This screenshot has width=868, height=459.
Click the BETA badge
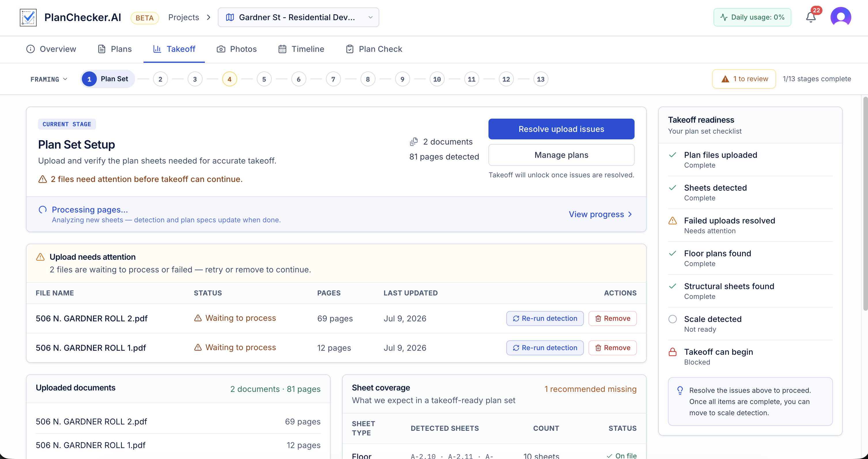pos(145,18)
